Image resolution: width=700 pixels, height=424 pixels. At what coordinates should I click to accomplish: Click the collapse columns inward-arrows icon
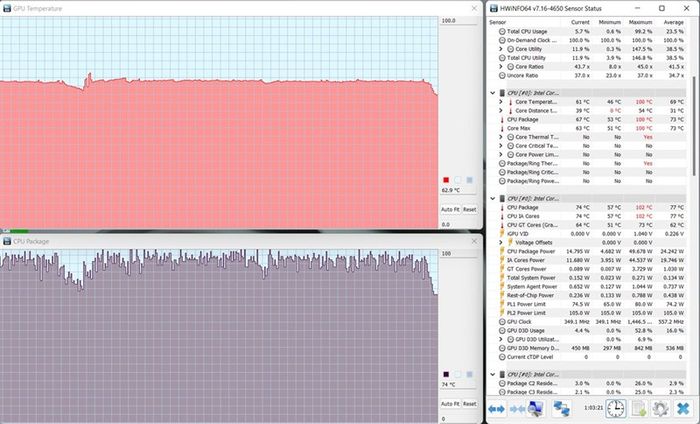pyautogui.click(x=517, y=408)
